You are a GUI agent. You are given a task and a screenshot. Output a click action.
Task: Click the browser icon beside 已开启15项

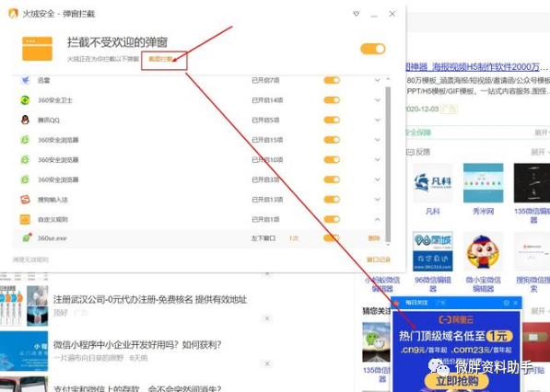click(x=25, y=140)
